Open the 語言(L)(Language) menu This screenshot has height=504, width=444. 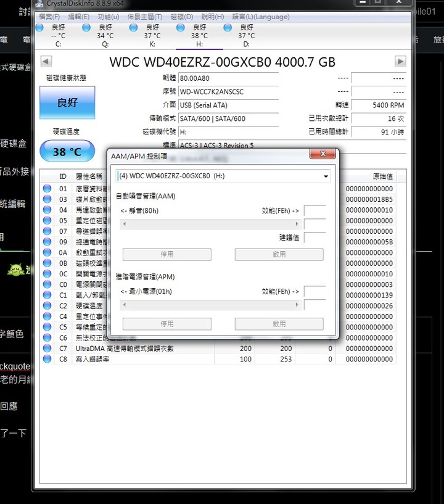pyautogui.click(x=261, y=17)
